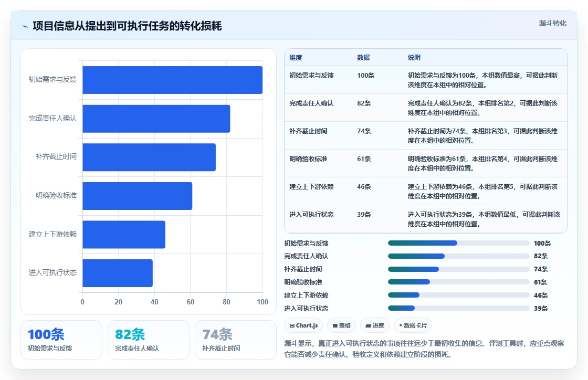Viewport: 588px width, 380px height.
Task: Click the 100条 progress bar for 初始需求与反馈
Action: pyautogui.click(x=459, y=243)
